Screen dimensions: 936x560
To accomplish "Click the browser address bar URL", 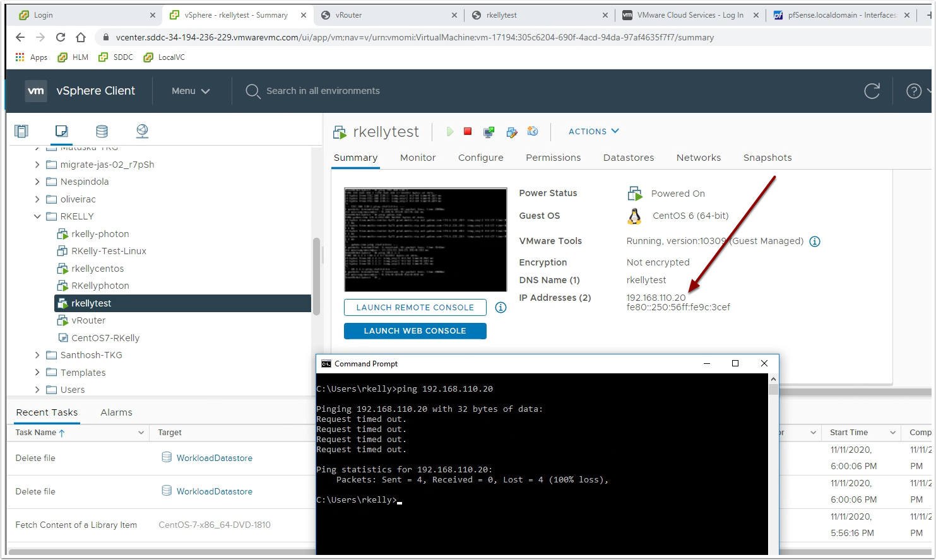I will coord(415,37).
